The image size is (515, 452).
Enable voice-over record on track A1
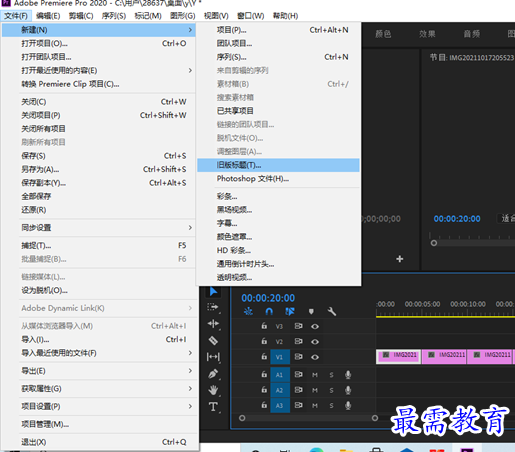(x=348, y=375)
